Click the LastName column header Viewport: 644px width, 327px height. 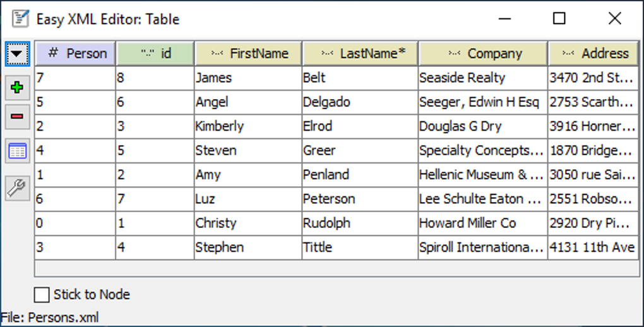click(x=361, y=54)
